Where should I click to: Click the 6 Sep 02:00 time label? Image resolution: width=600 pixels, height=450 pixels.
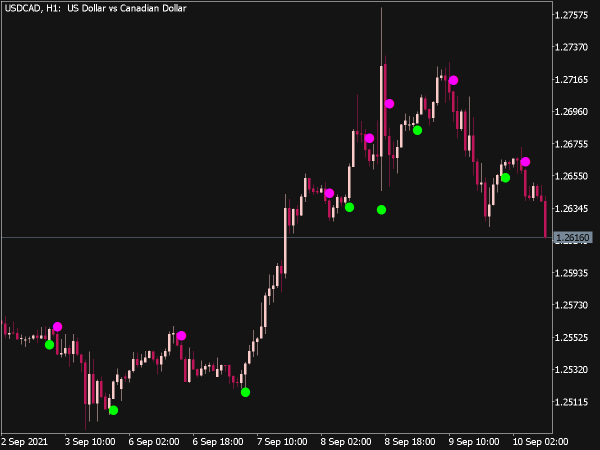[154, 442]
